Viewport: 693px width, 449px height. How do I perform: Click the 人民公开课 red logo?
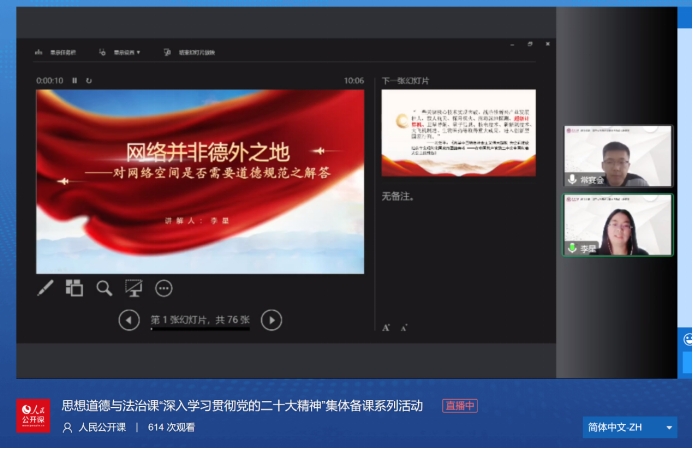pyautogui.click(x=33, y=415)
